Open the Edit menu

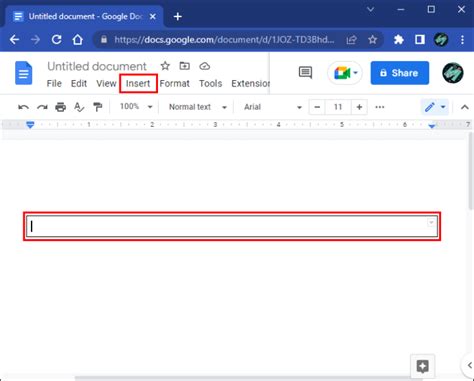pos(79,83)
